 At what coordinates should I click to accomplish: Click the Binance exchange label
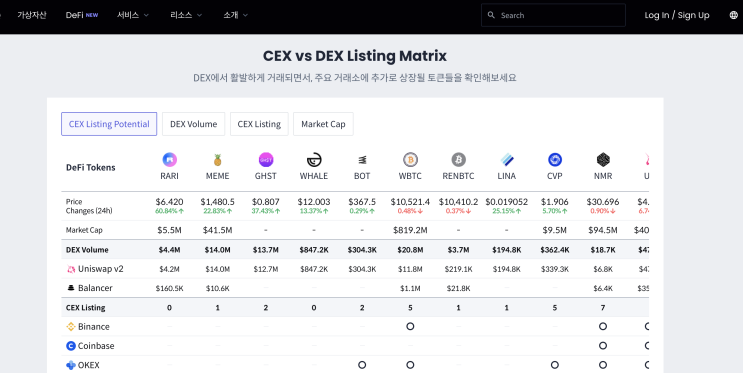coord(93,327)
